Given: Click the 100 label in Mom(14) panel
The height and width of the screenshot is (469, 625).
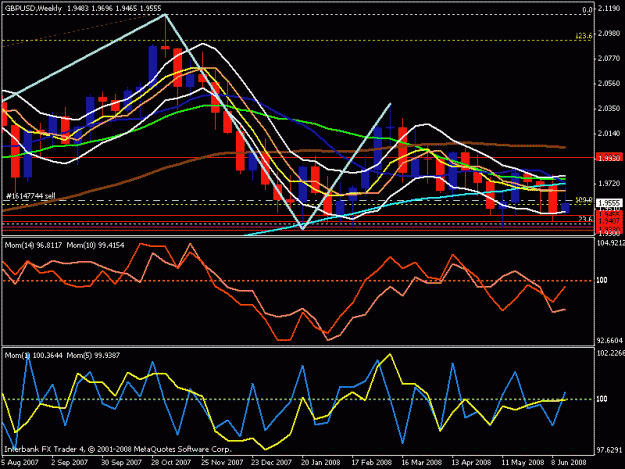Looking at the screenshot, I should click(x=602, y=281).
